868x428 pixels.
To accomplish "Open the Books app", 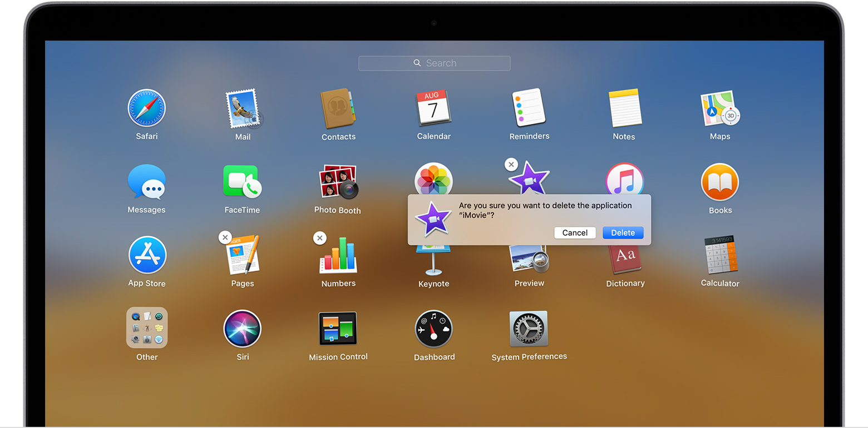I will [719, 182].
